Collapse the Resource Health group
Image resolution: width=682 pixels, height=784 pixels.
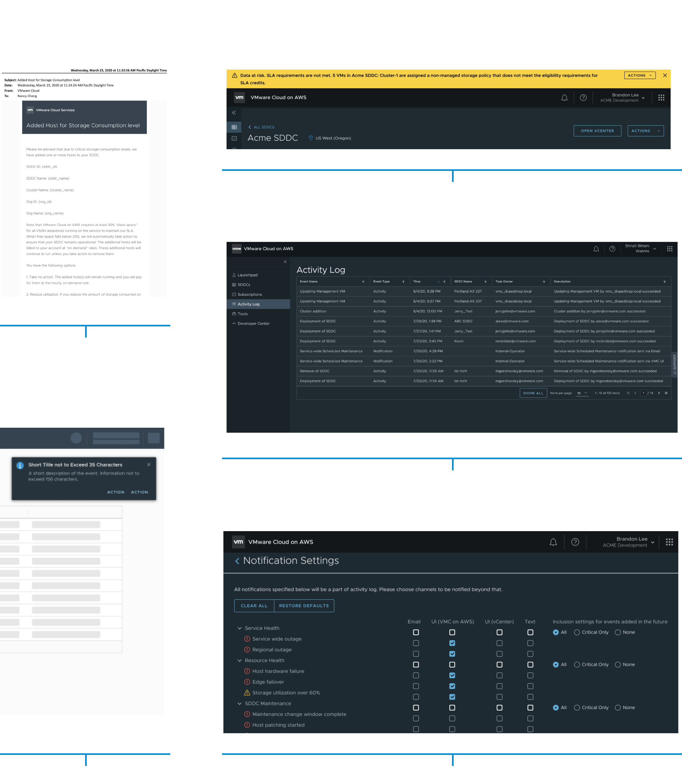[x=239, y=661]
